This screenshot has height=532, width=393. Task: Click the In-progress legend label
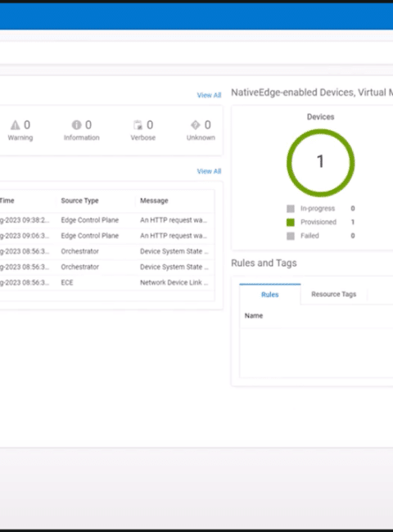[x=318, y=209]
